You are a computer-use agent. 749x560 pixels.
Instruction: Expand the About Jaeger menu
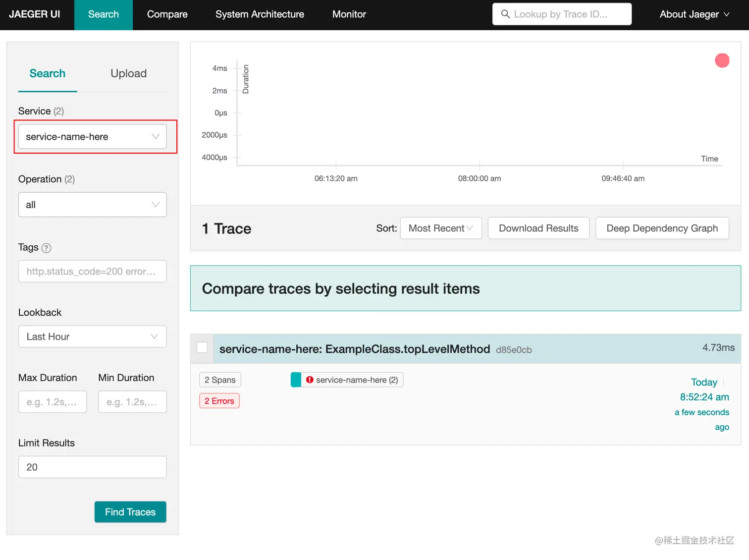695,14
